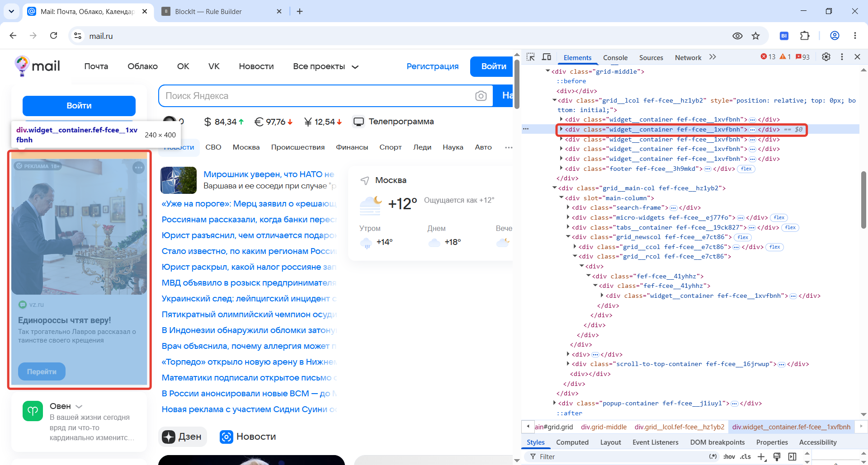This screenshot has height=465, width=868.
Task: Open the new tab plus button
Action: 300,11
